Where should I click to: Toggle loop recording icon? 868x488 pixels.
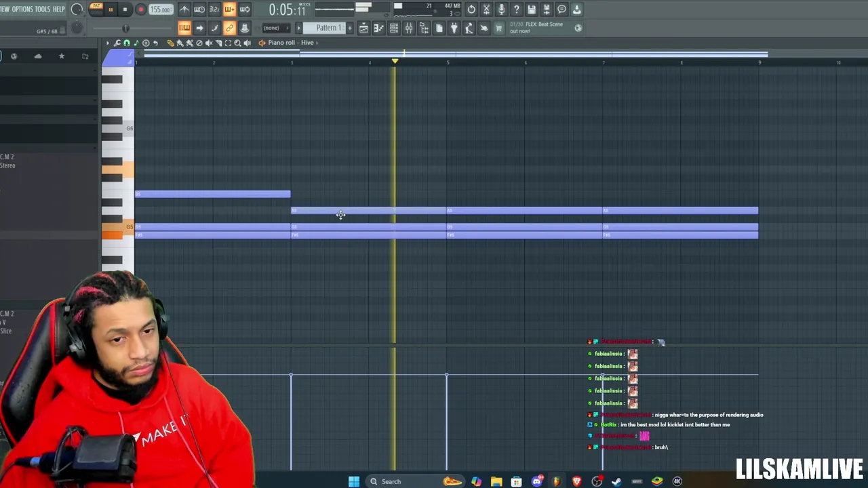(244, 9)
